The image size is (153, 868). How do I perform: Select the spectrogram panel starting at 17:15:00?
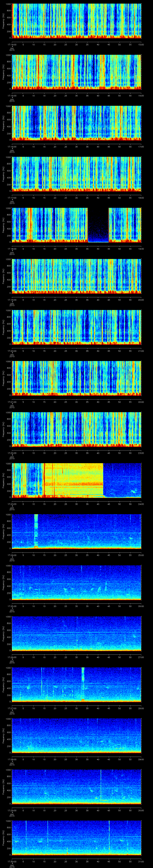pyautogui.click(x=77, y=72)
